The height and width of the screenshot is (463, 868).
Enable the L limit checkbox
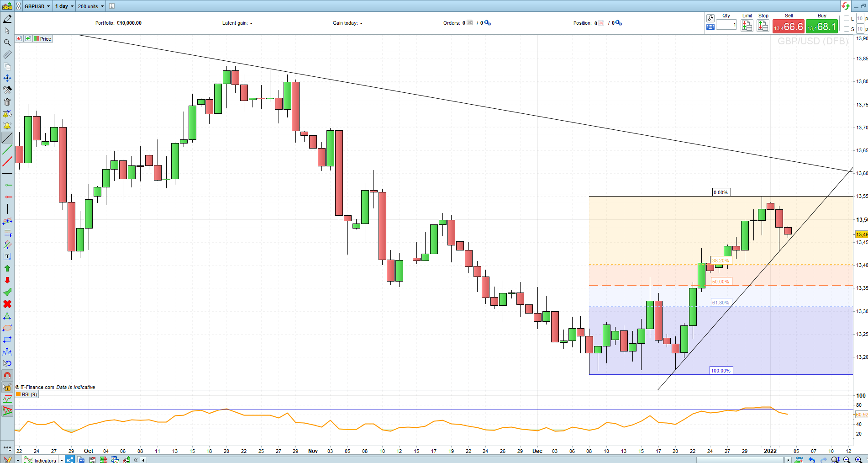tap(847, 18)
